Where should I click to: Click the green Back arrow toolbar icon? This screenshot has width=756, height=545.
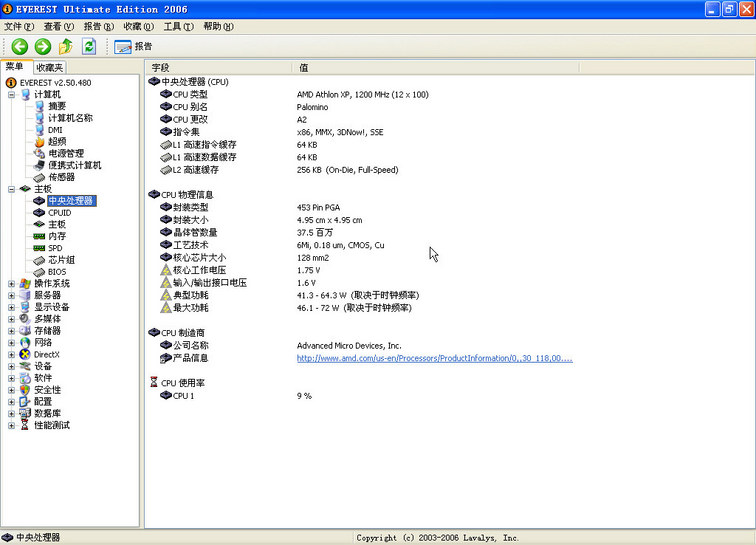20,46
